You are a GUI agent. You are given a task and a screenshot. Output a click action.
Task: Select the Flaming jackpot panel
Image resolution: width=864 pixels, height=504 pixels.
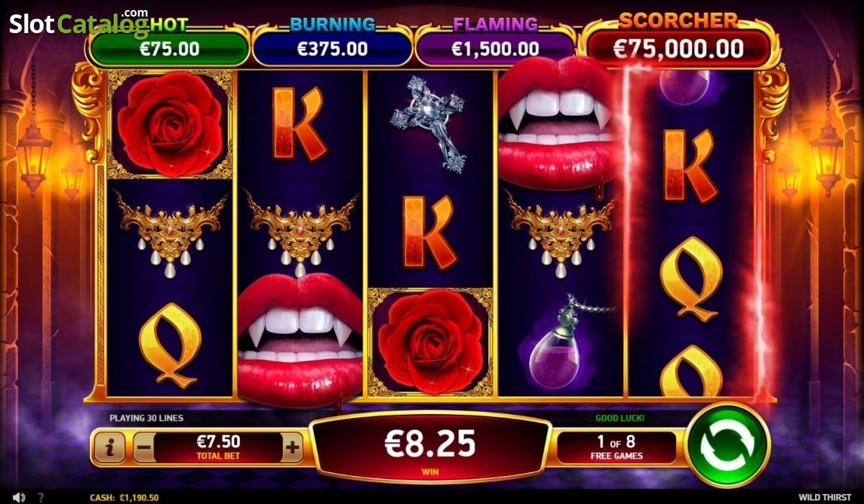495,41
